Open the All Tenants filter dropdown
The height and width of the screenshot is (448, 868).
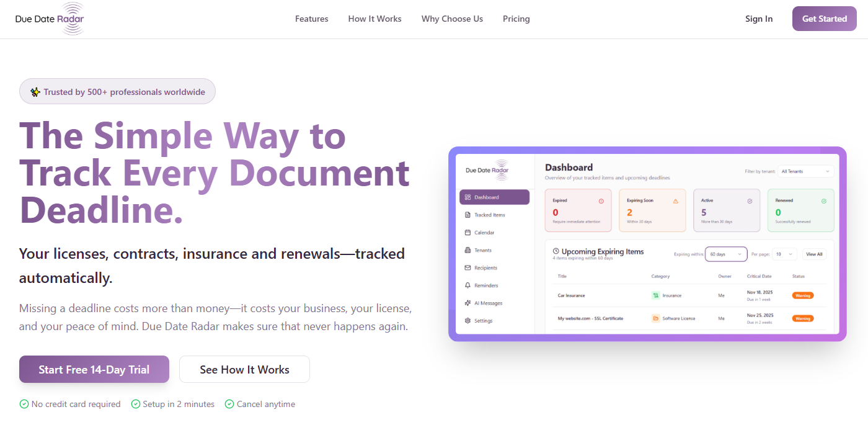[805, 171]
